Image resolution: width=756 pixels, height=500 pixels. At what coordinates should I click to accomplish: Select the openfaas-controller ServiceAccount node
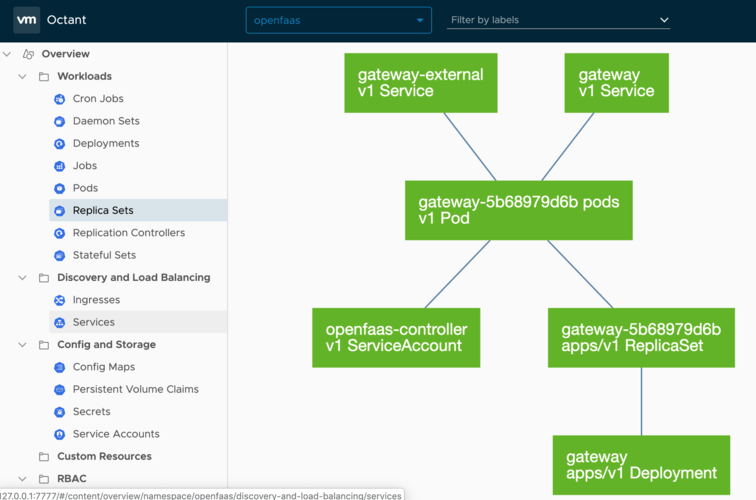coord(396,338)
